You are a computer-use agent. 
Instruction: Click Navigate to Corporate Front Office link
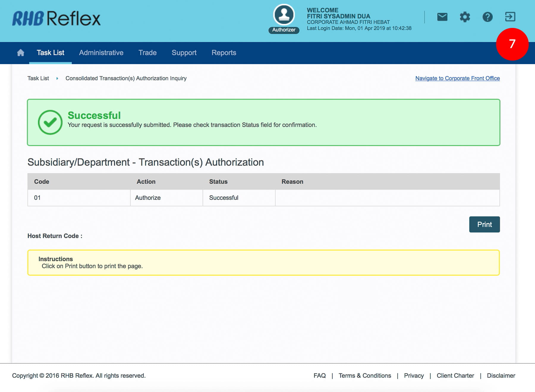pos(457,78)
